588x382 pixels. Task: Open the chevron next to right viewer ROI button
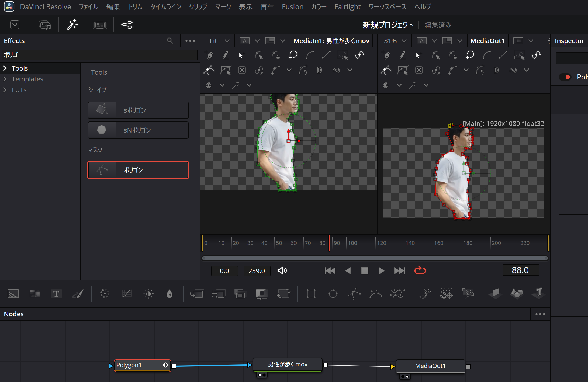coord(531,41)
